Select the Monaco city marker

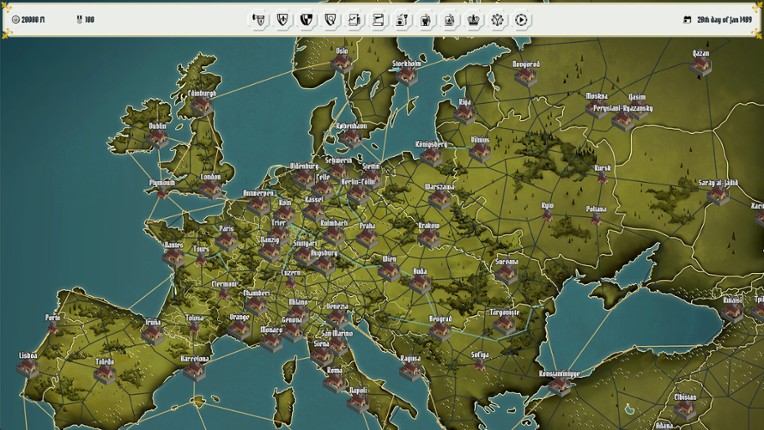[x=271, y=342]
